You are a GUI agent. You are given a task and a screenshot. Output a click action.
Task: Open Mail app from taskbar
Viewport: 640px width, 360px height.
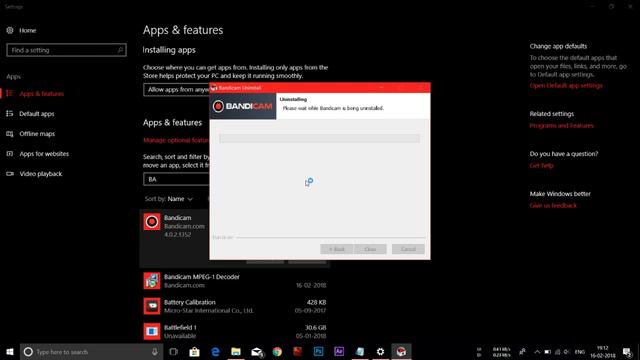click(x=257, y=351)
